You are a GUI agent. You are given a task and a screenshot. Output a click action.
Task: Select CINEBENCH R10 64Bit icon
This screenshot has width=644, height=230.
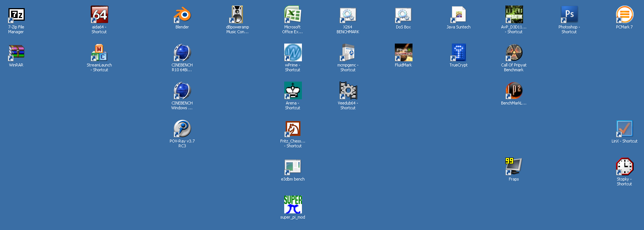[x=182, y=53]
